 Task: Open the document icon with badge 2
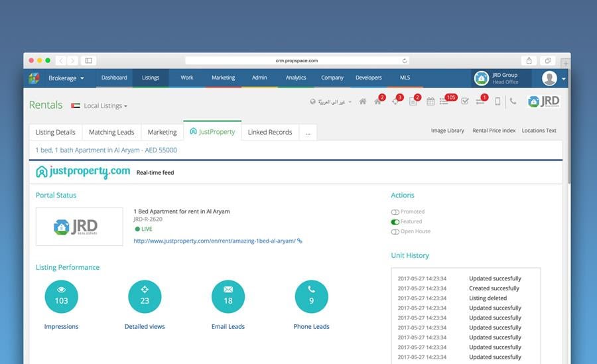tap(414, 100)
